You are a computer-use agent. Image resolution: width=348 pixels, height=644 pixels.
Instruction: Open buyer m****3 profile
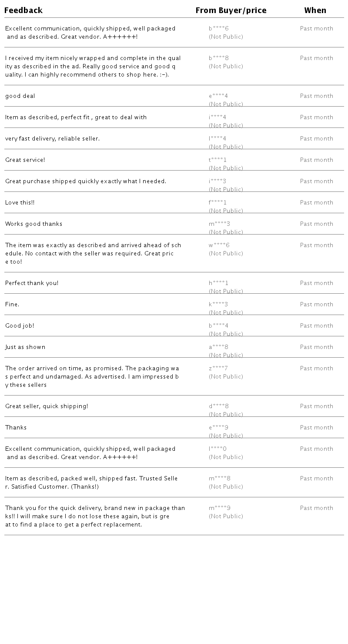click(220, 224)
